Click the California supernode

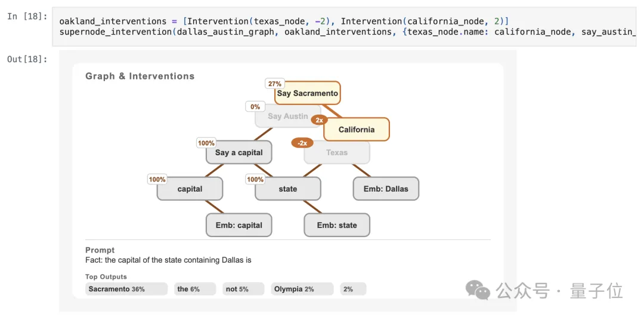[357, 130]
